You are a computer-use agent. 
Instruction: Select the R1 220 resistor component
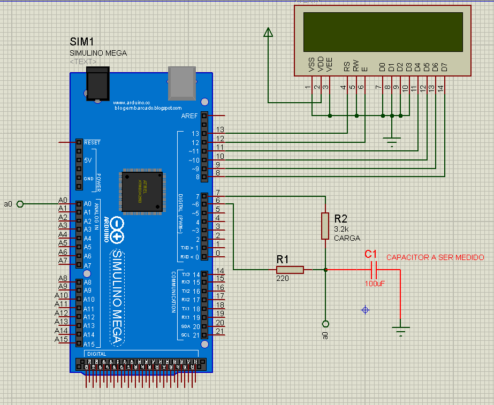[290, 270]
